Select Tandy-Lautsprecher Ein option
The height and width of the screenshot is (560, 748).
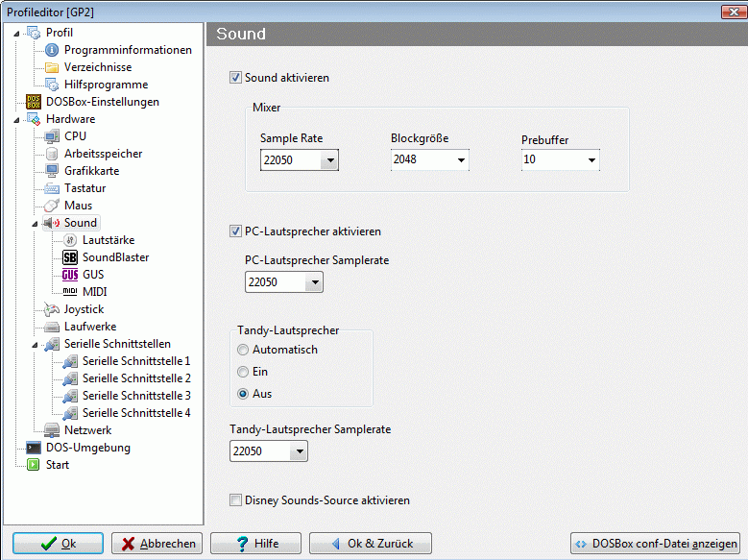243,372
